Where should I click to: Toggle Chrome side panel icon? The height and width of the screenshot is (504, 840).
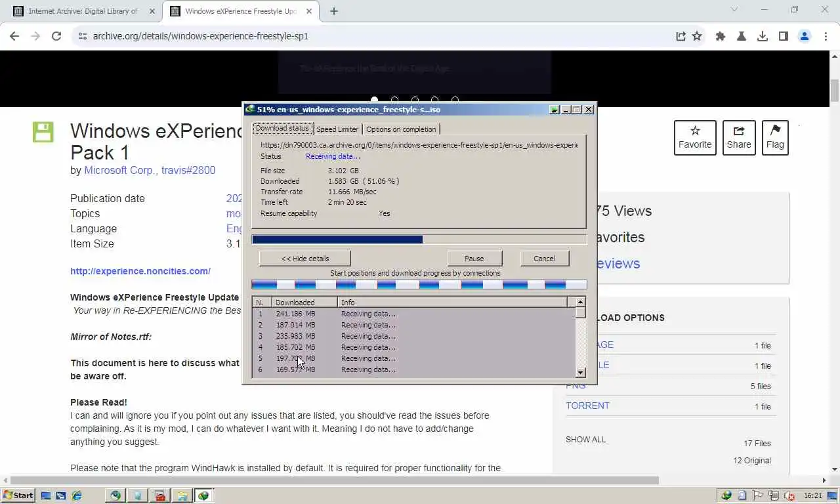[784, 36]
